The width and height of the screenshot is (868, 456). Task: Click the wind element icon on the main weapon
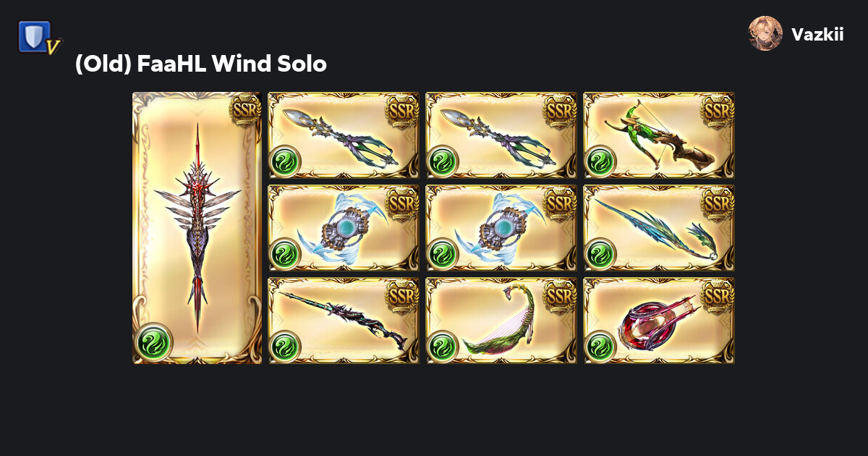tap(154, 340)
